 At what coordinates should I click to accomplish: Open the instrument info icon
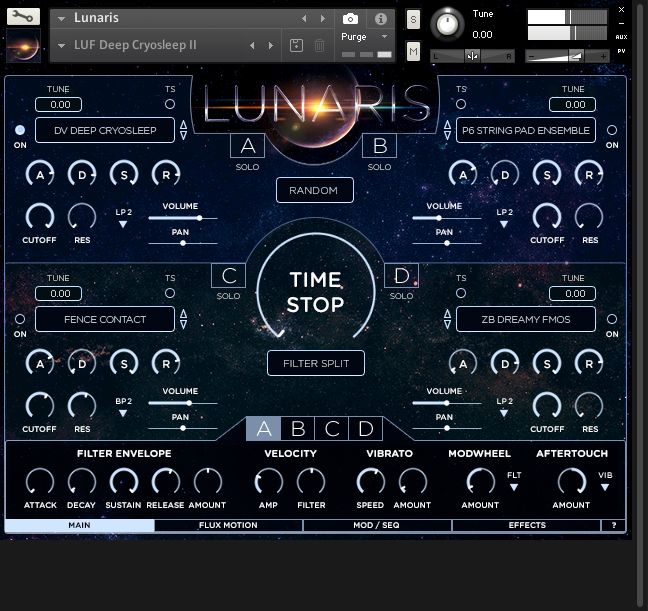tap(381, 19)
